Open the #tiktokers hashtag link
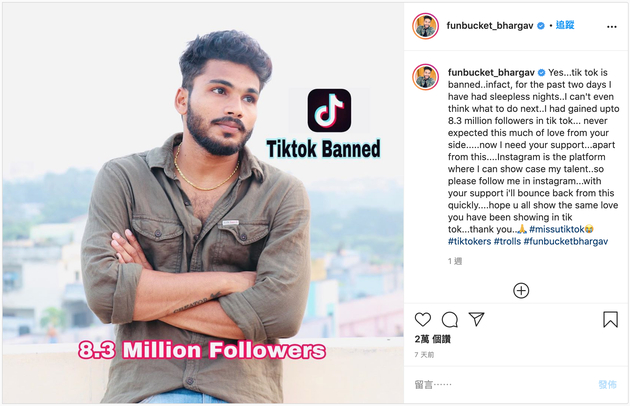Viewport: 630px width, 406px height. point(474,241)
